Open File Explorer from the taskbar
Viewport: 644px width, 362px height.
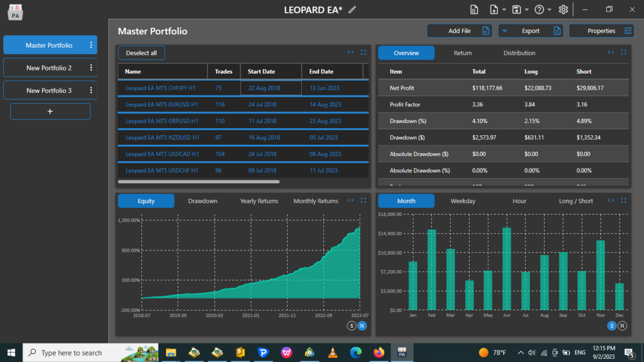pyautogui.click(x=171, y=352)
